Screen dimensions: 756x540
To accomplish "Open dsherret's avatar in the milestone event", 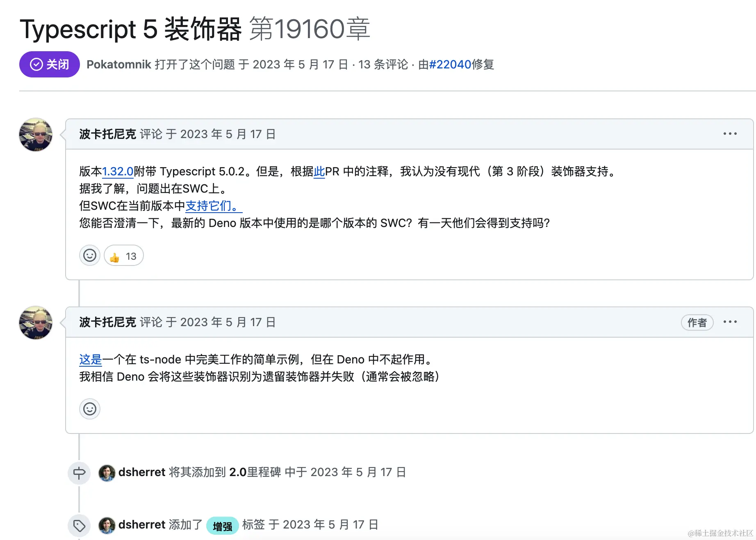I will 107,473.
